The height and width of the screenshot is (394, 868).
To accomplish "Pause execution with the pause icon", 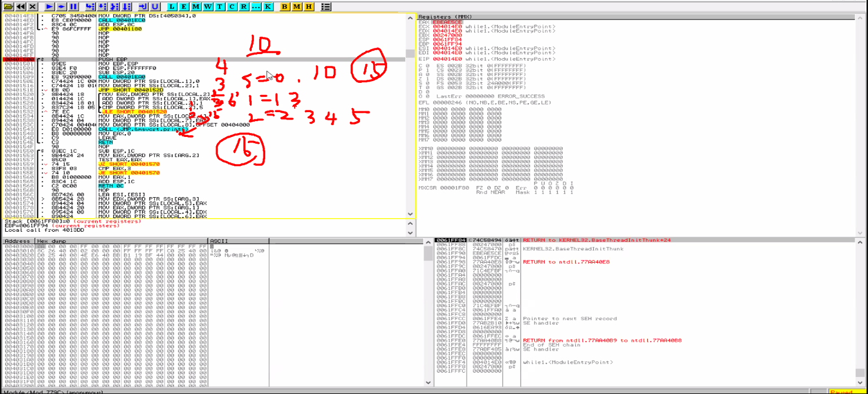I will [x=74, y=6].
